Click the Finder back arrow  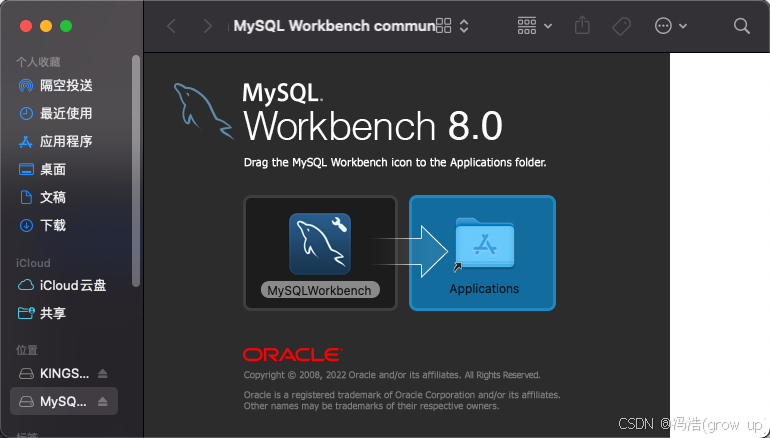(171, 26)
